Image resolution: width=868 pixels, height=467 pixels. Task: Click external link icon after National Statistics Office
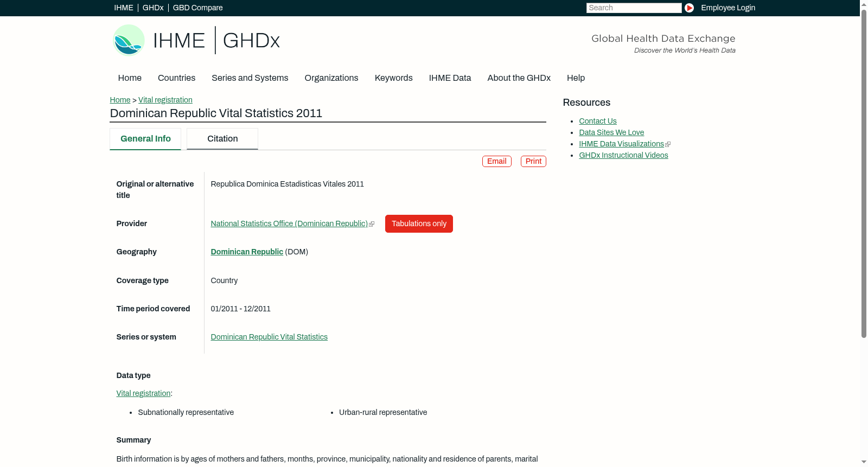pyautogui.click(x=372, y=224)
